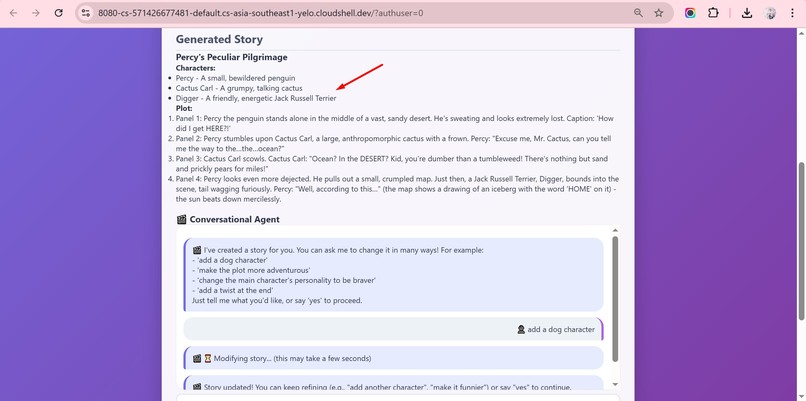The image size is (806, 401).
Task: Open the Downloads icon
Action: 747,13
